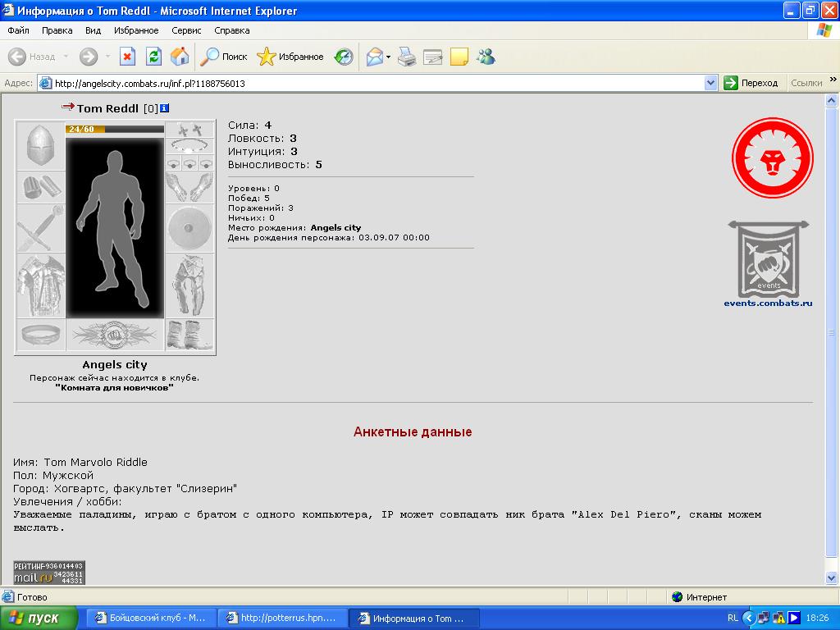Open Search (Поиск) toolbar button

tap(224, 57)
